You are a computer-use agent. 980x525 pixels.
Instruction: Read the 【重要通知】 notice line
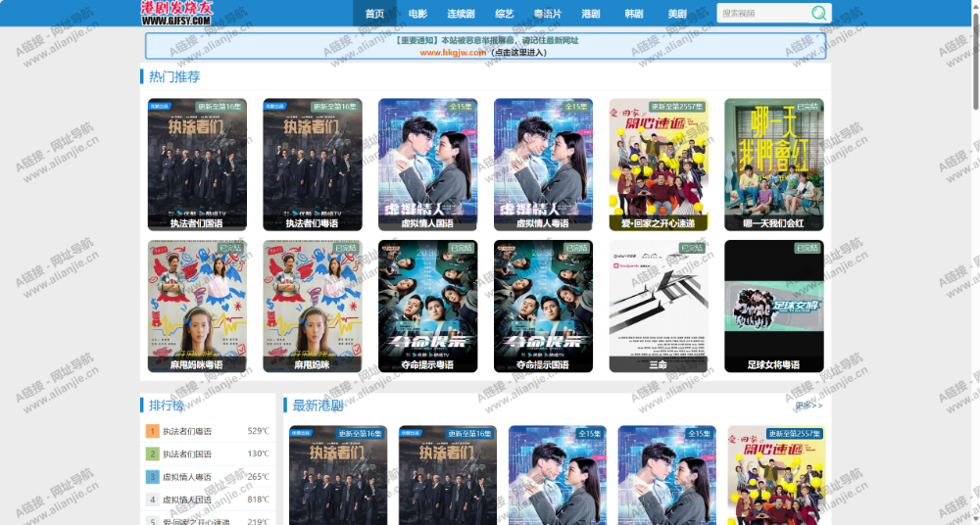[486, 40]
